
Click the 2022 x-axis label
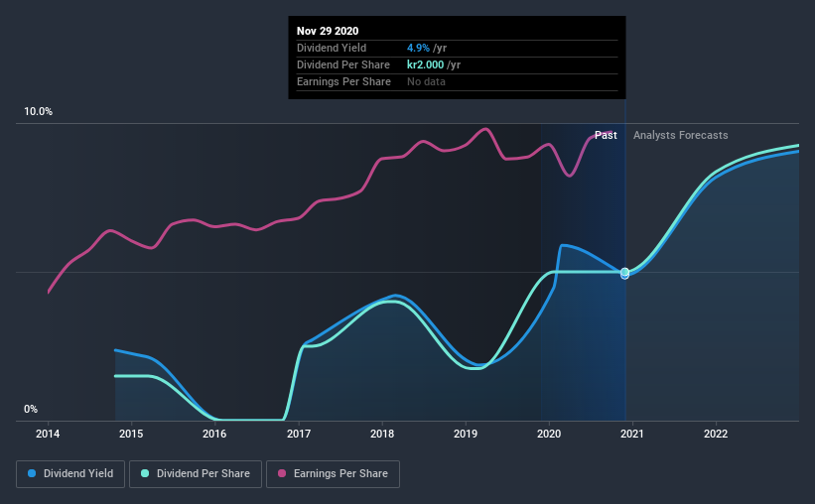point(716,434)
